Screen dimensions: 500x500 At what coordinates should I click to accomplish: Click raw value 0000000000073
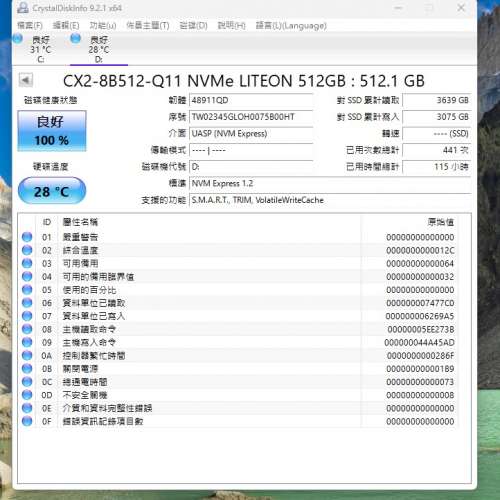[420, 382]
